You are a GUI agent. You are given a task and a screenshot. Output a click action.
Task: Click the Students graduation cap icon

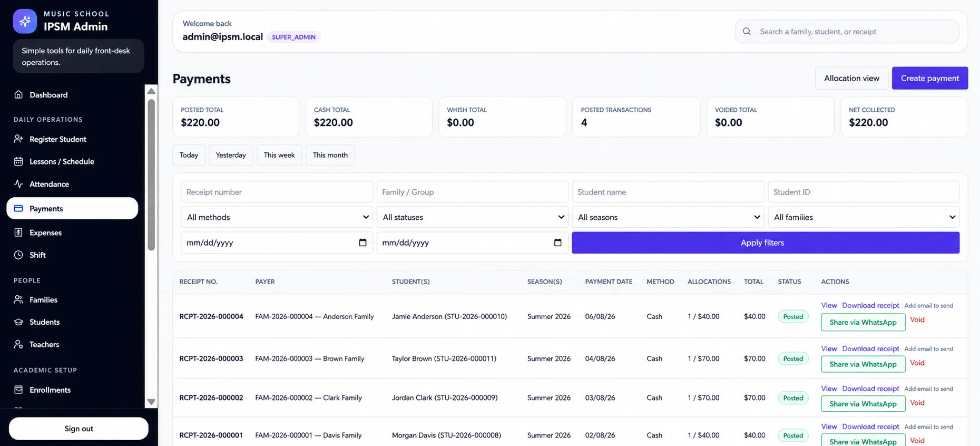pos(18,322)
